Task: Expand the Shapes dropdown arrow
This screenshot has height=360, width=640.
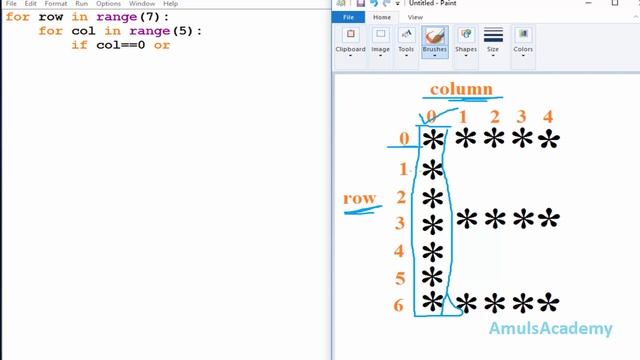Action: coord(466,56)
